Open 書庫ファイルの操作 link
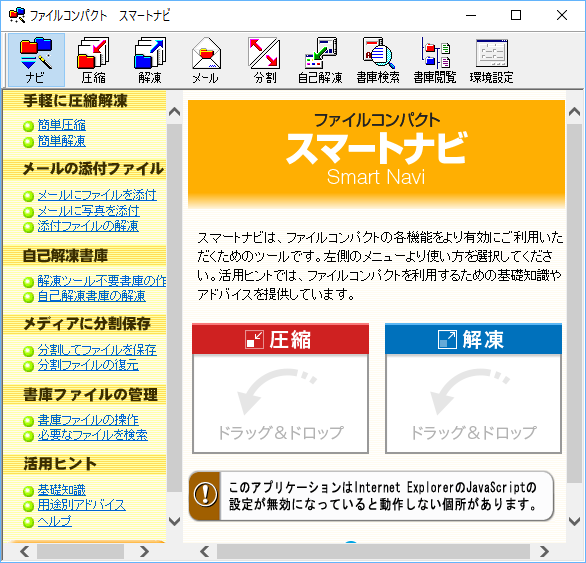This screenshot has height=563, width=586. (88, 420)
